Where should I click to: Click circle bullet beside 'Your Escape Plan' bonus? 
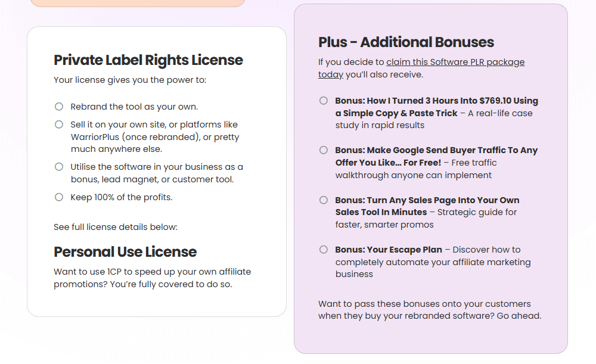324,249
